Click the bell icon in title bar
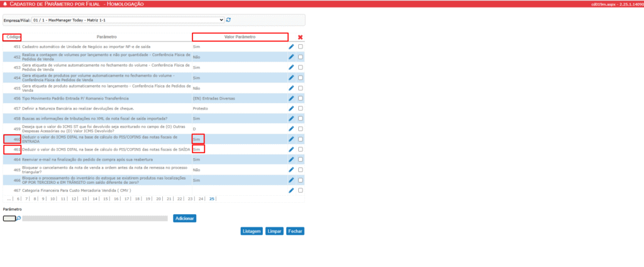Image resolution: width=644 pixels, height=267 pixels. [5, 4]
